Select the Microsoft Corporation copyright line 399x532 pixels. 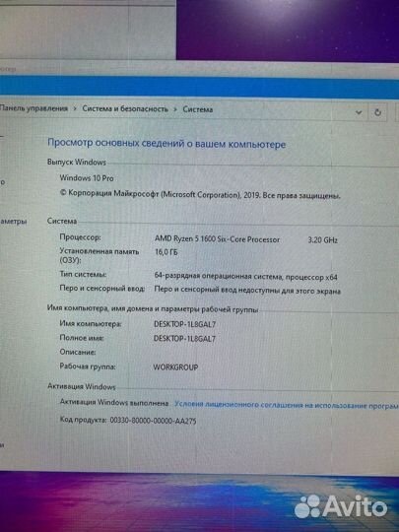point(200,195)
